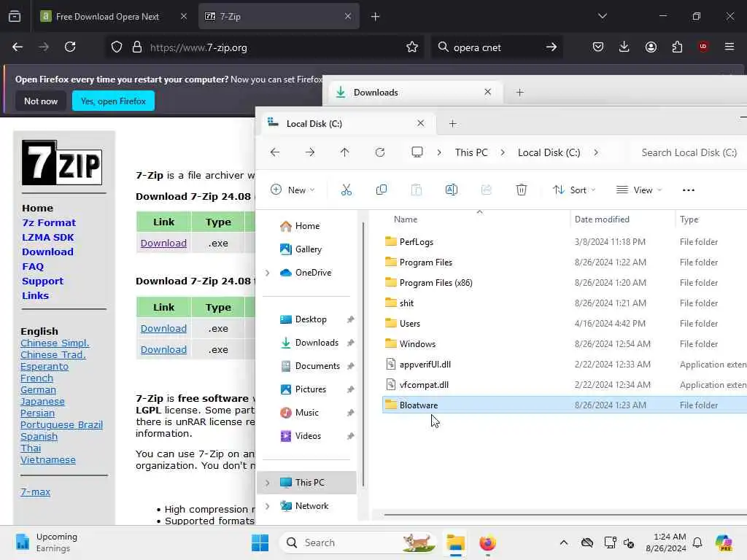Click the Windows Start button
The width and height of the screenshot is (747, 560).
click(260, 542)
